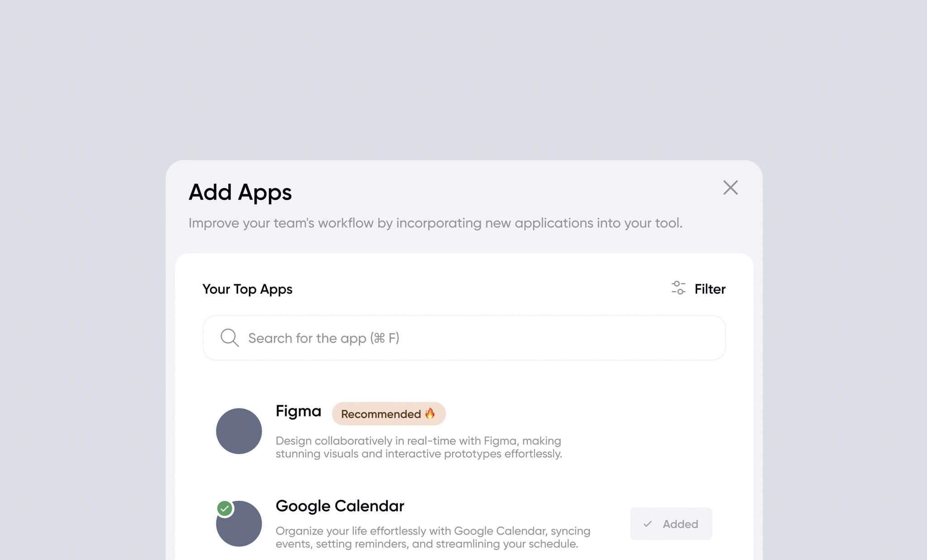Image resolution: width=927 pixels, height=560 pixels.
Task: Click the Your Top Apps heading
Action: coord(247,289)
